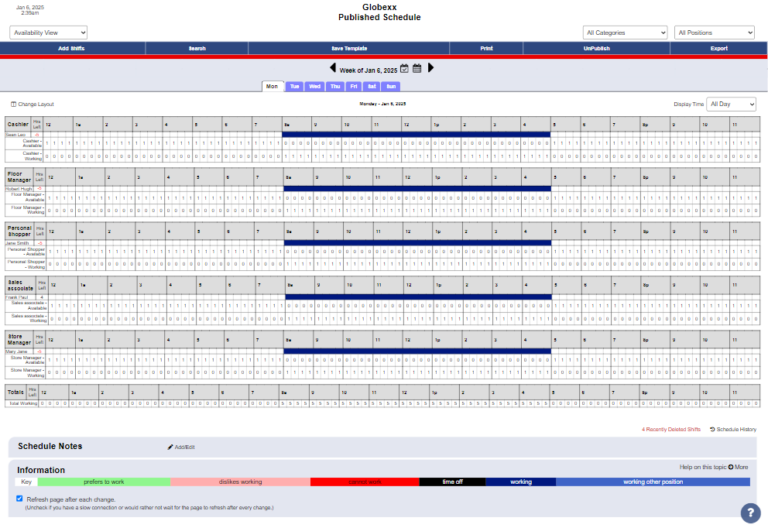Open Schedule History
The width and height of the screenshot is (768, 528).
(733, 429)
